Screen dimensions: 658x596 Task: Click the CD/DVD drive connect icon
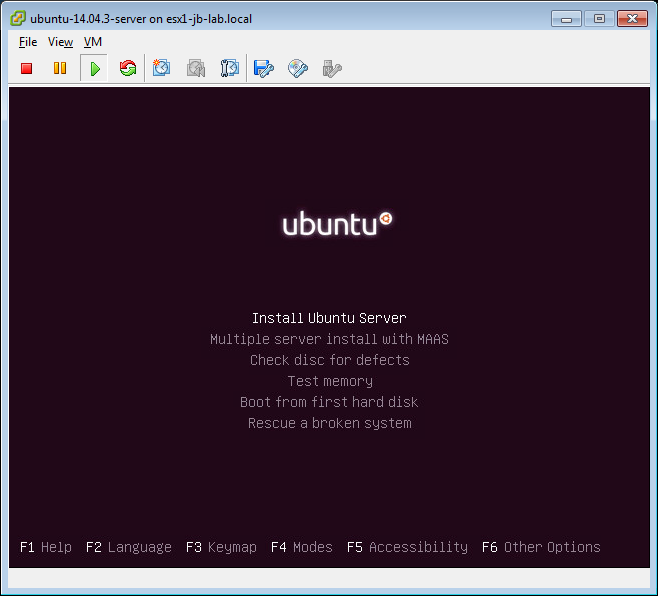click(298, 68)
